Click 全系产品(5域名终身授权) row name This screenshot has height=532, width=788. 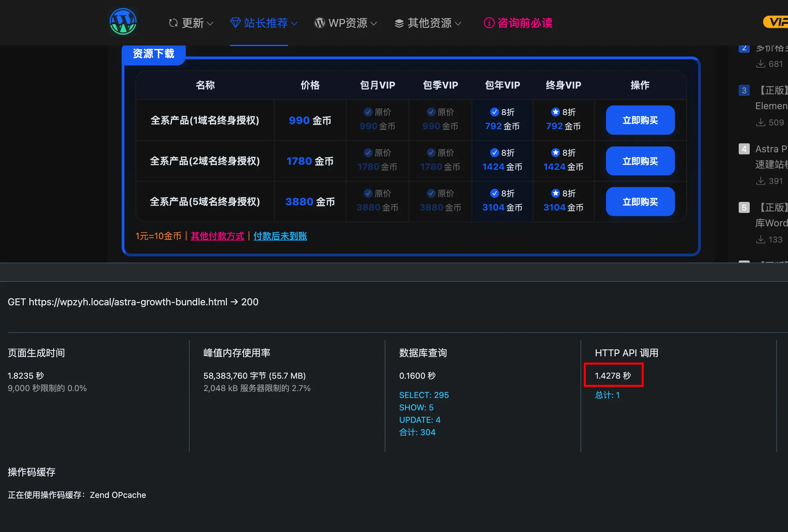pyautogui.click(x=205, y=202)
